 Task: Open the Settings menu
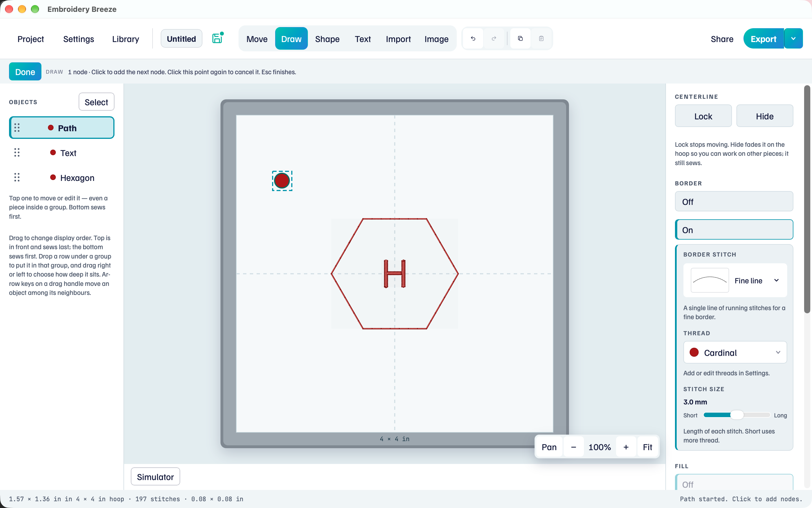pyautogui.click(x=78, y=39)
